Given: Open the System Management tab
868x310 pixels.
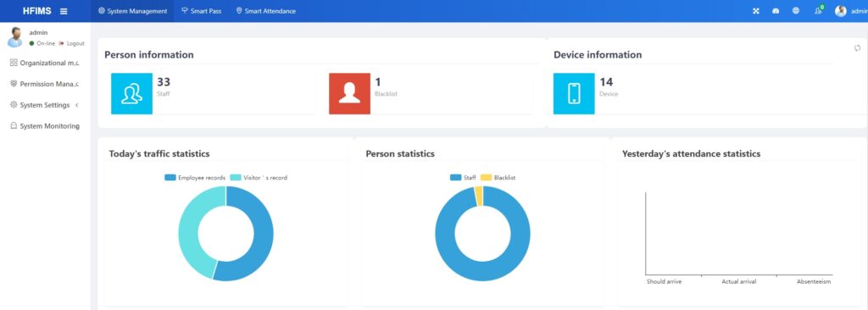Looking at the screenshot, I should (x=132, y=11).
